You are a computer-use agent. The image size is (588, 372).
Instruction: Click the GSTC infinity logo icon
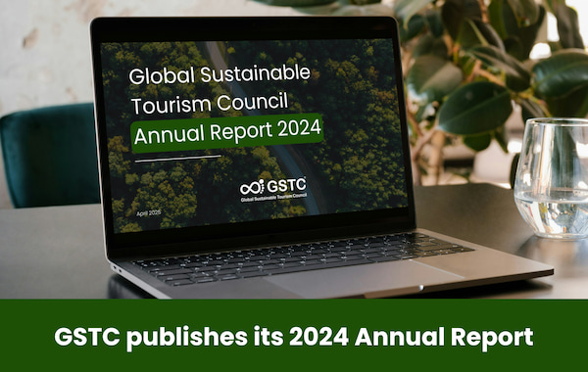pos(252,187)
